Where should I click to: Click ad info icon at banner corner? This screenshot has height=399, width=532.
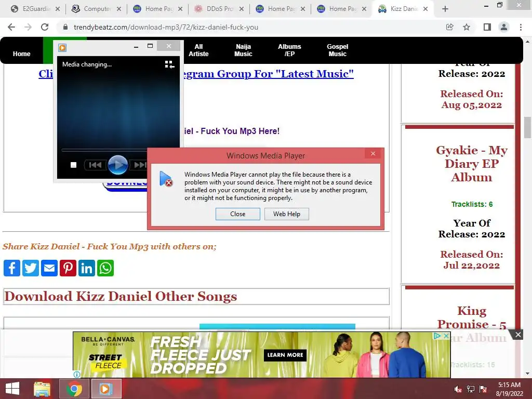click(x=77, y=375)
